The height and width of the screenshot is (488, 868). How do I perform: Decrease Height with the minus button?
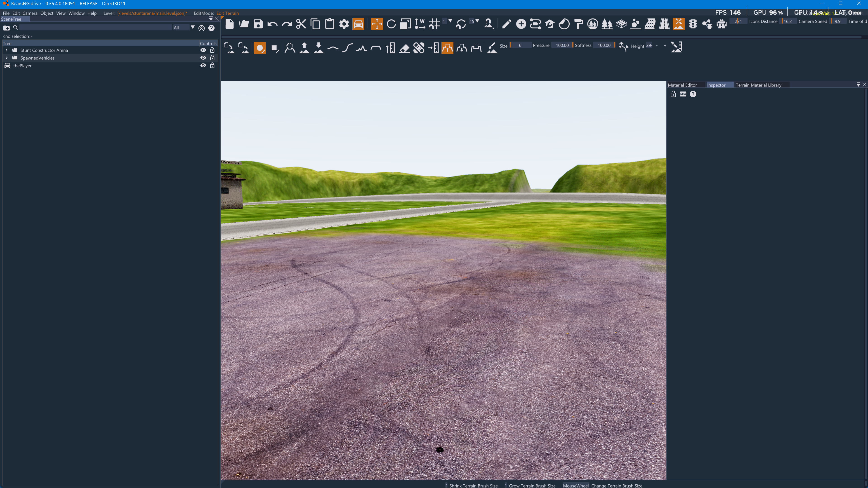(657, 45)
